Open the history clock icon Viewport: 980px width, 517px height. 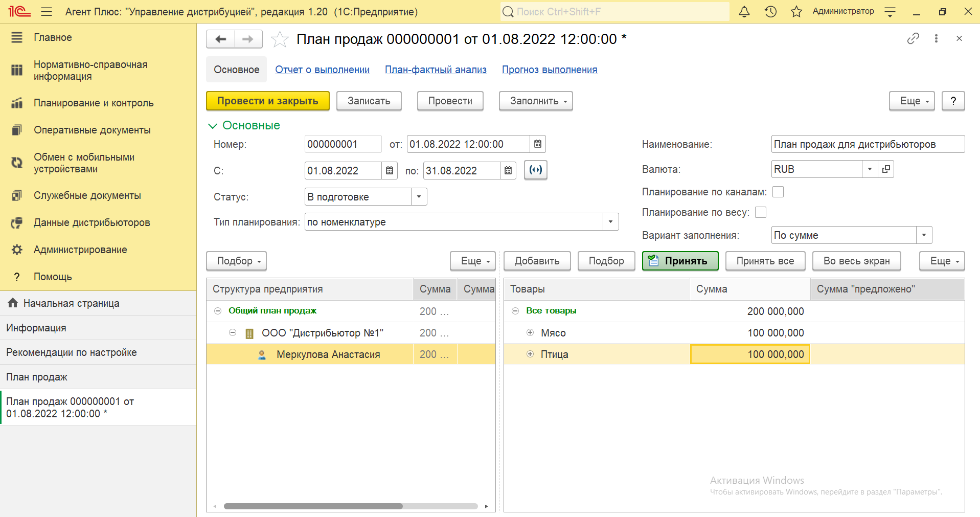coord(770,12)
